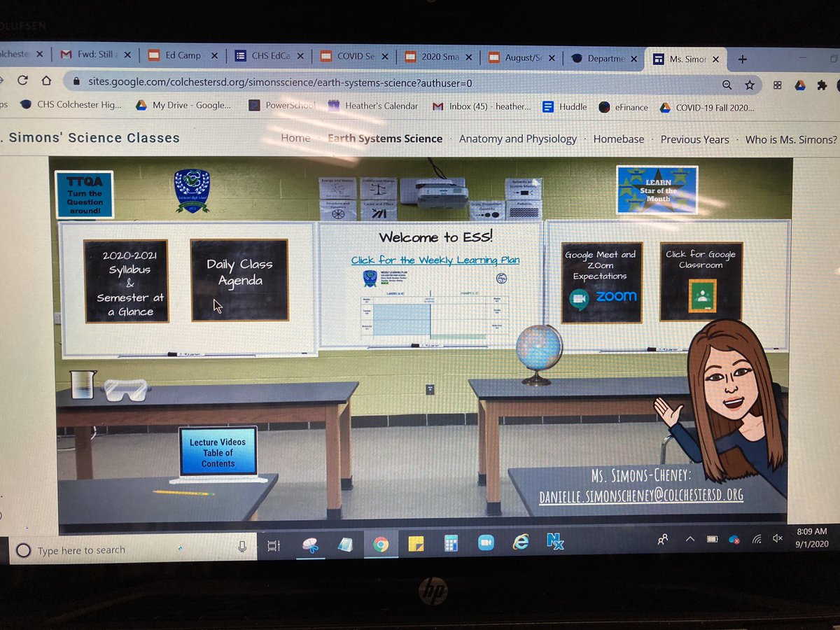Switch to the 2020 Sma tab
The width and height of the screenshot is (840, 630).
pyautogui.click(x=440, y=57)
